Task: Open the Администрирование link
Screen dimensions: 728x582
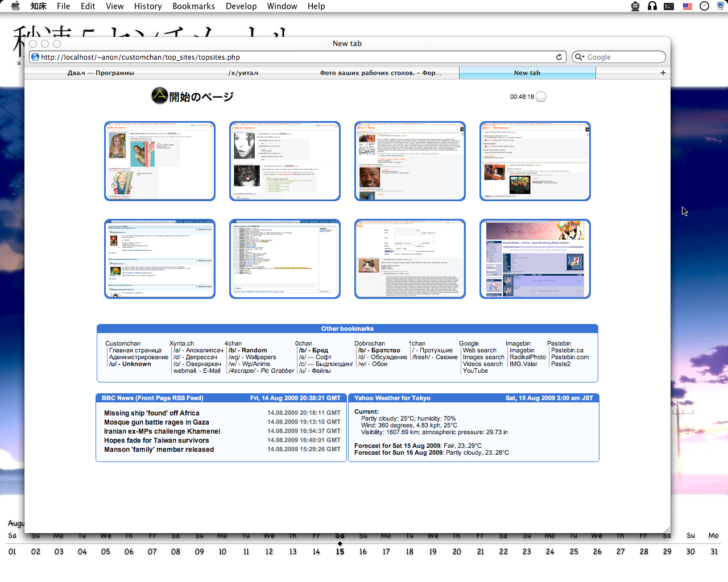Action: 139,357
